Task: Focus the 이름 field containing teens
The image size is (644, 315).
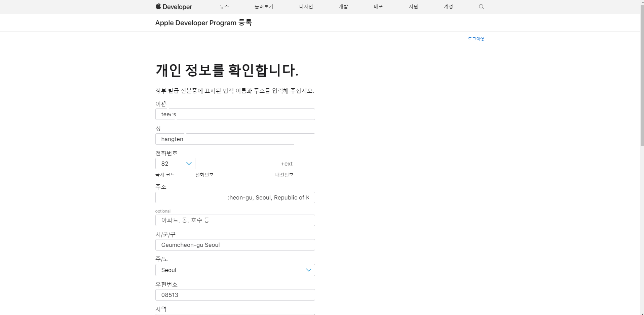Action: 235,114
